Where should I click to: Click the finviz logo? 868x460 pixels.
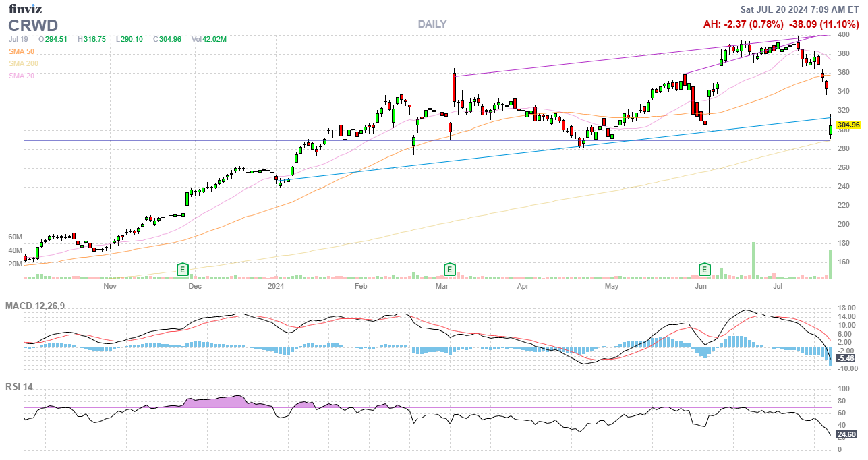(x=27, y=9)
